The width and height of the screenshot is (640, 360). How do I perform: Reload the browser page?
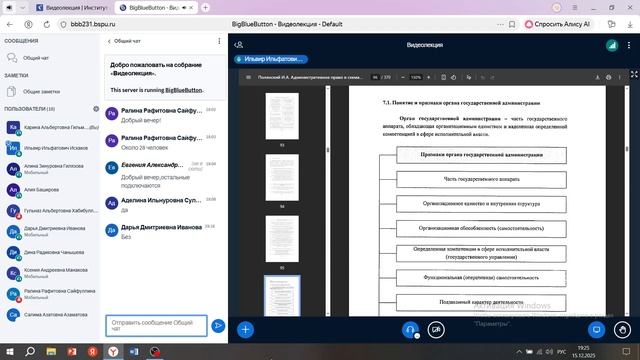point(47,24)
